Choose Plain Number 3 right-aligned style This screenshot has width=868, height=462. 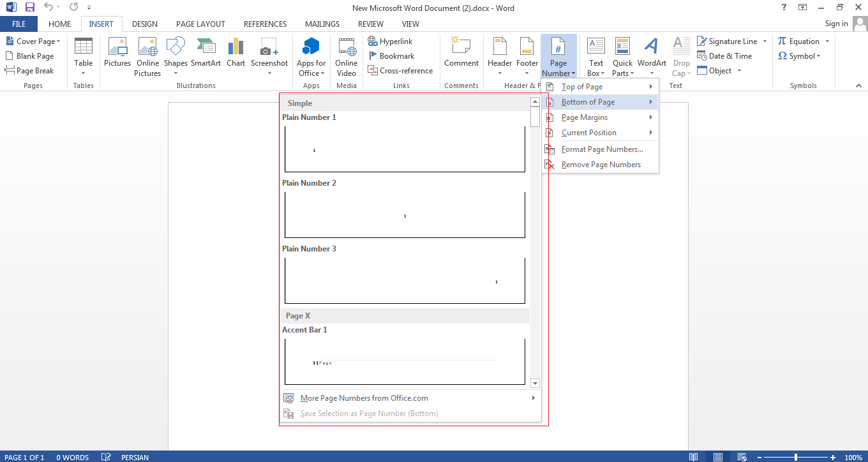click(405, 280)
